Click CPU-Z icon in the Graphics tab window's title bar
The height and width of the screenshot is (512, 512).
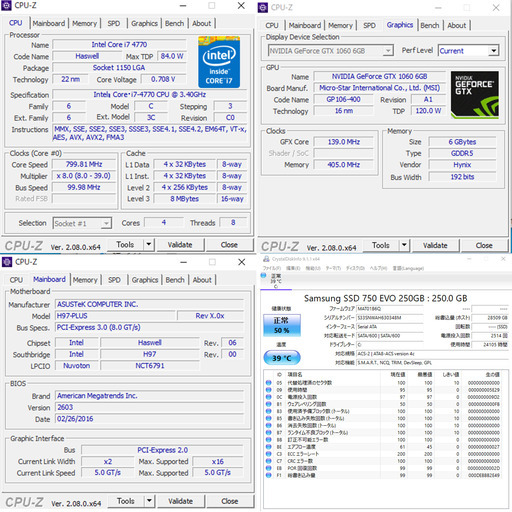click(263, 8)
